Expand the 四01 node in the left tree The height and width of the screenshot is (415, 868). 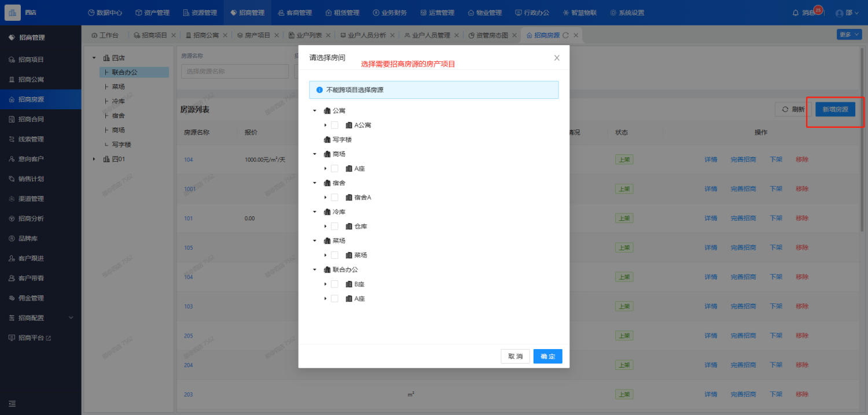pyautogui.click(x=94, y=159)
